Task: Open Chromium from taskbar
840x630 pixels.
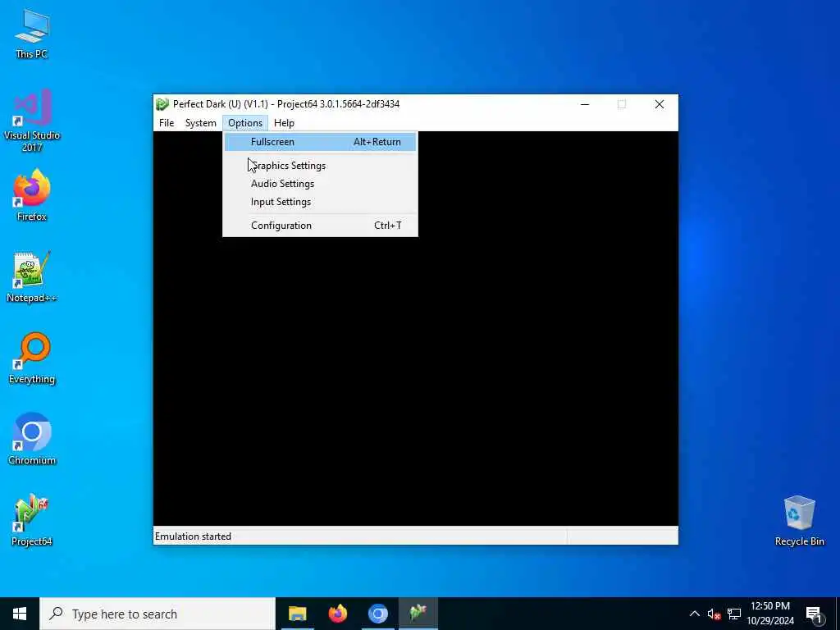Action: [x=377, y=614]
